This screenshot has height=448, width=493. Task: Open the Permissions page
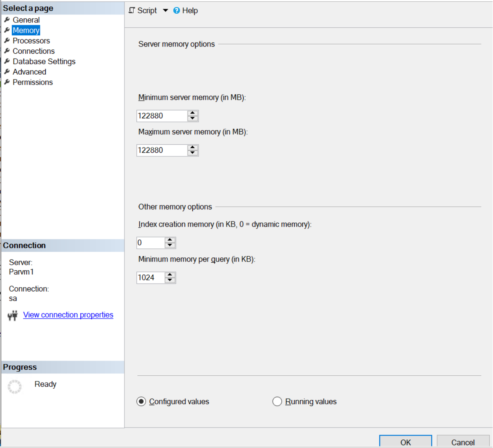(33, 83)
